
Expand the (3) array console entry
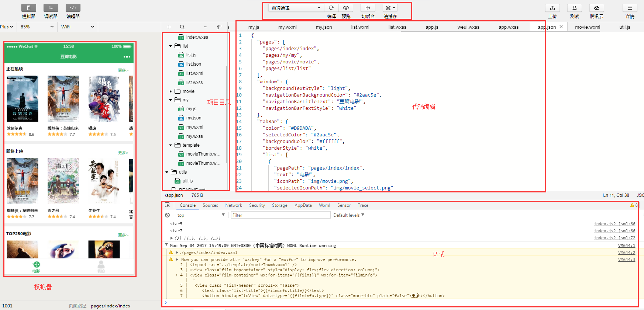pyautogui.click(x=172, y=238)
